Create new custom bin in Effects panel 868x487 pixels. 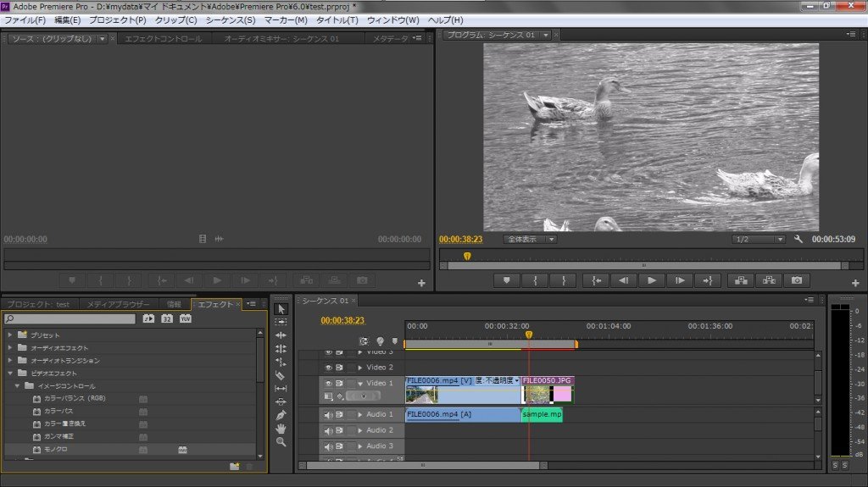(x=235, y=467)
